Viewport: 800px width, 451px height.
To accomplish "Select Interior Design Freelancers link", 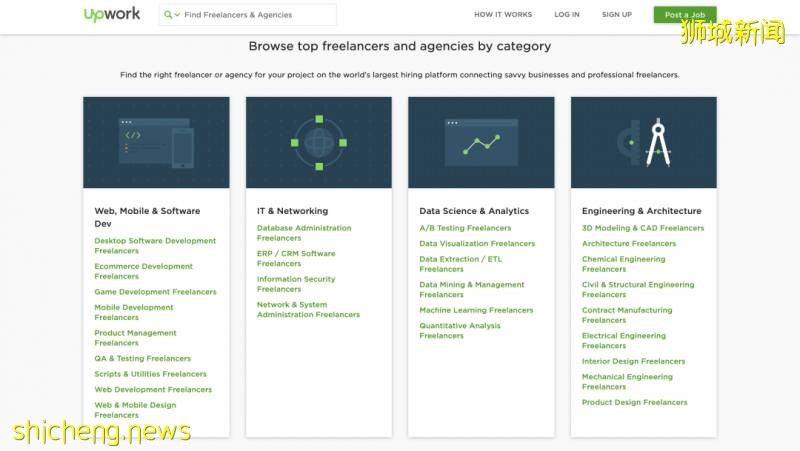I will click(x=633, y=361).
